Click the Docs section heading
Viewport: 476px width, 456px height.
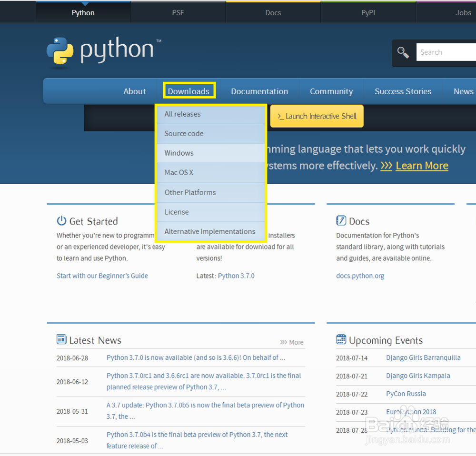359,221
